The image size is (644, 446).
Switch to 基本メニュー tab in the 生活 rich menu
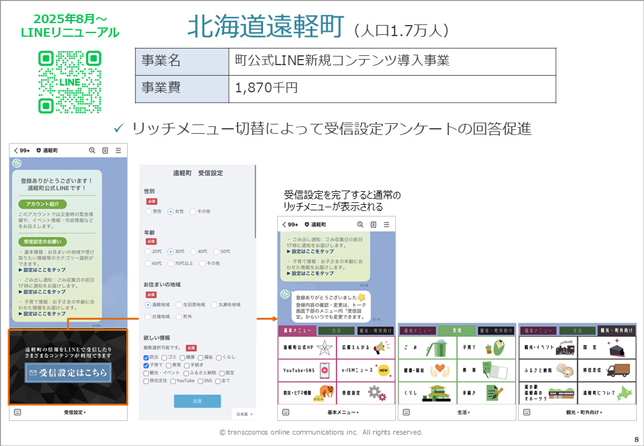[x=418, y=330]
